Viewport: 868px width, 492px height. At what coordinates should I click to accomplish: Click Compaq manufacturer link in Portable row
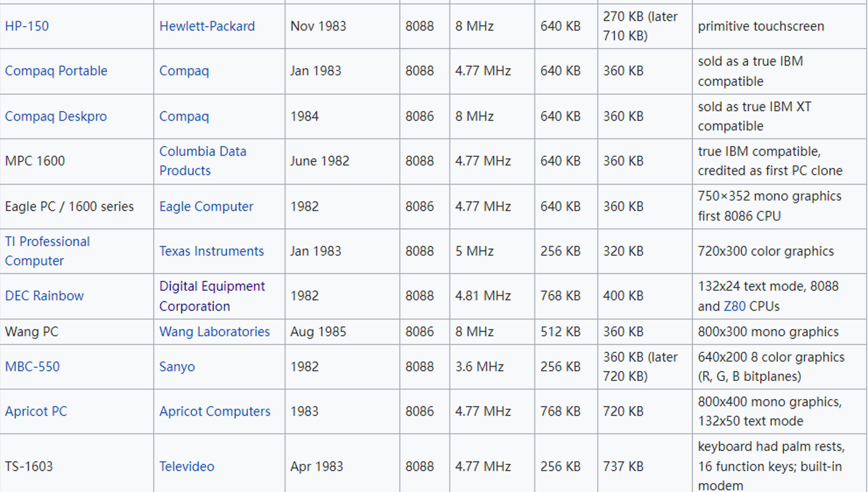click(184, 71)
